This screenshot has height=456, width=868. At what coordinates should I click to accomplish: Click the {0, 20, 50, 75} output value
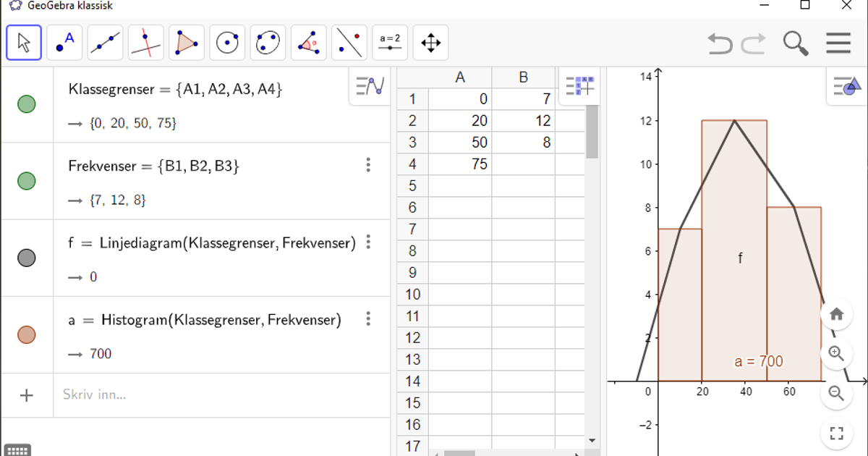133,123
